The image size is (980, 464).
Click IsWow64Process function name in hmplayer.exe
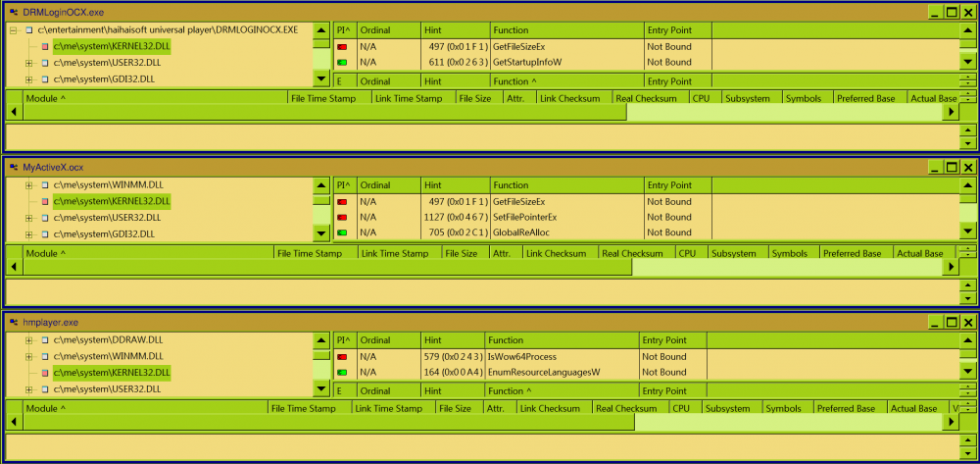click(522, 357)
